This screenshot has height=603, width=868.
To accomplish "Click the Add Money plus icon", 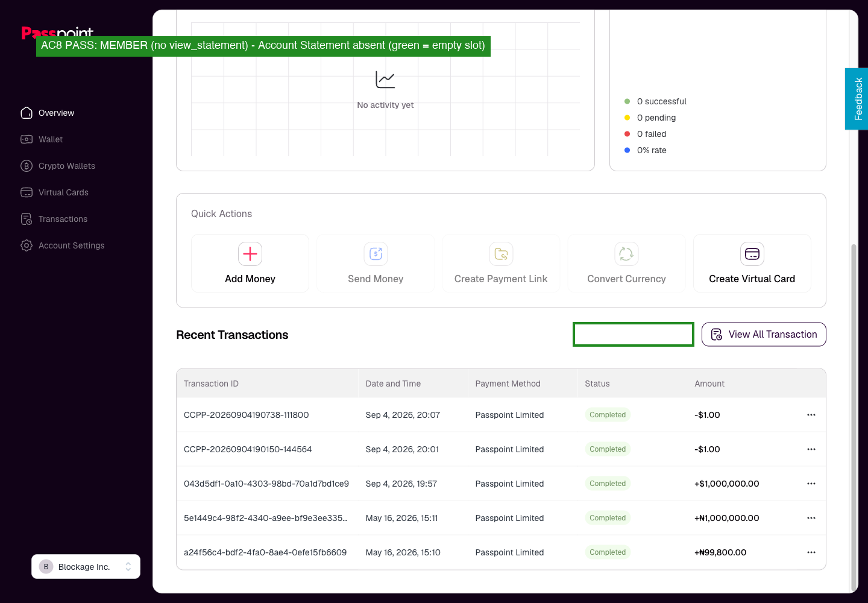I will pos(250,254).
